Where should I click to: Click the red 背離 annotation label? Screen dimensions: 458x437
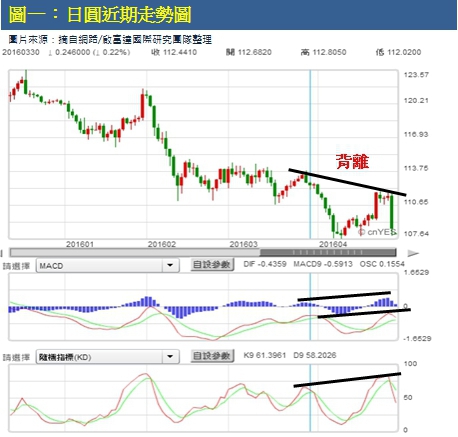[353, 161]
